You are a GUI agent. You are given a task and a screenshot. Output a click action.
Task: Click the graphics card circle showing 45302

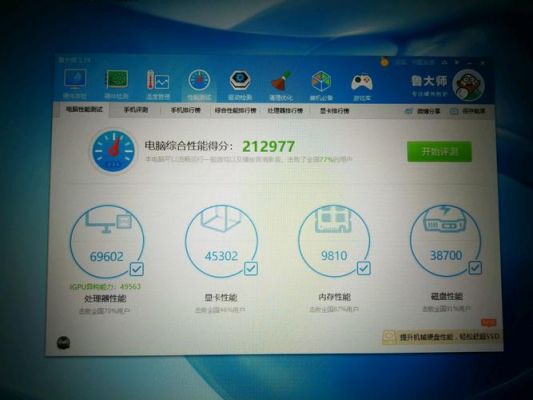[x=221, y=242]
